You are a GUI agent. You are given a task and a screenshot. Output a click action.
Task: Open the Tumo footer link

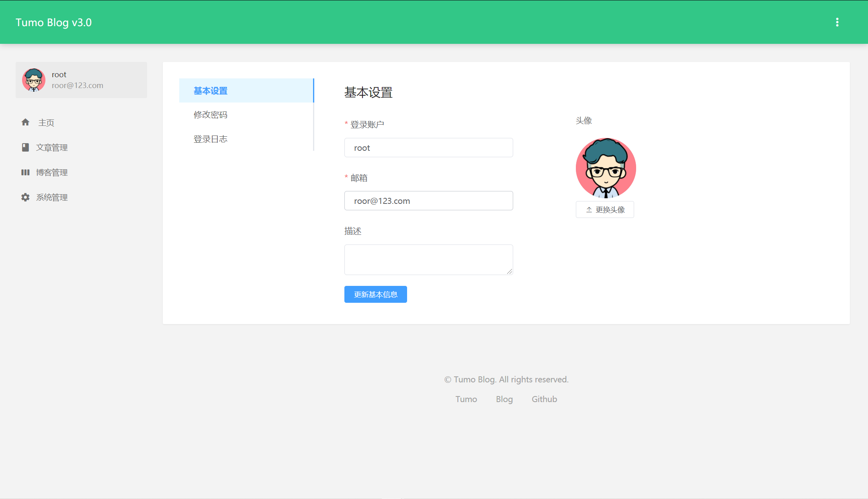(x=466, y=399)
